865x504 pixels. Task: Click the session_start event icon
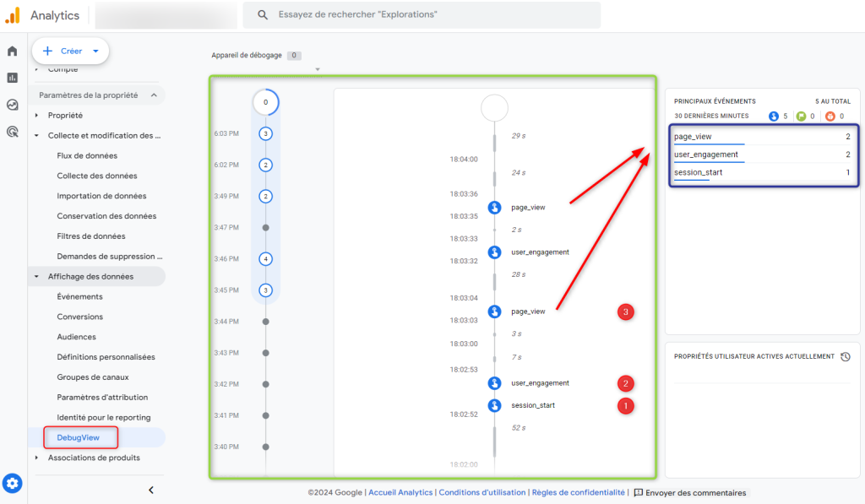tap(494, 405)
